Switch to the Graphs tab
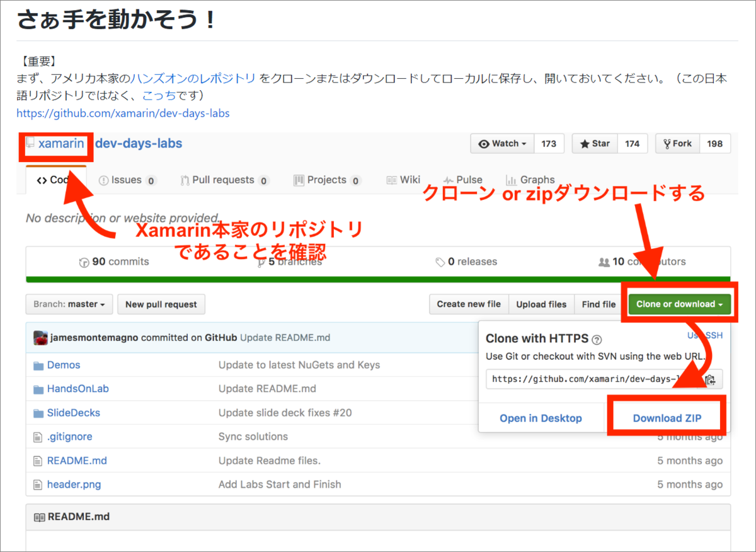The width and height of the screenshot is (756, 552). 530,180
